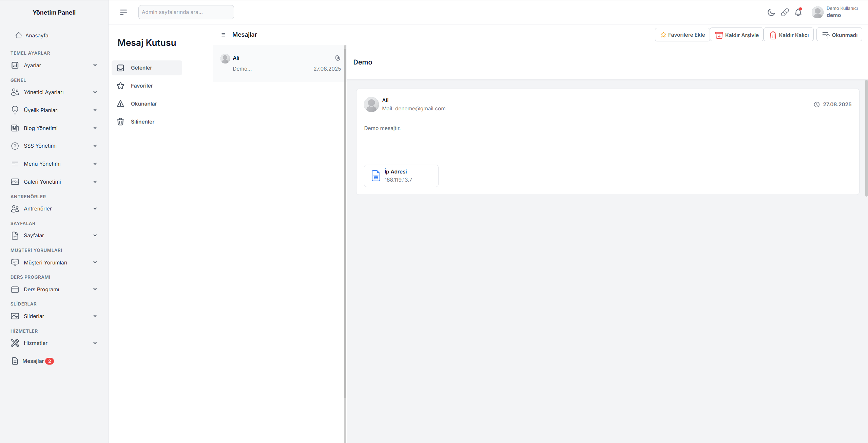
Task: Click the Word document attachment icon
Action: (376, 176)
